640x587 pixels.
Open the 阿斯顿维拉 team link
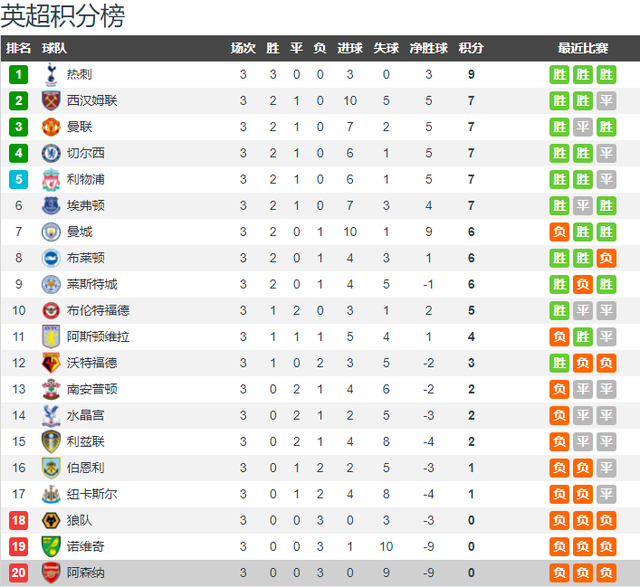pos(98,337)
